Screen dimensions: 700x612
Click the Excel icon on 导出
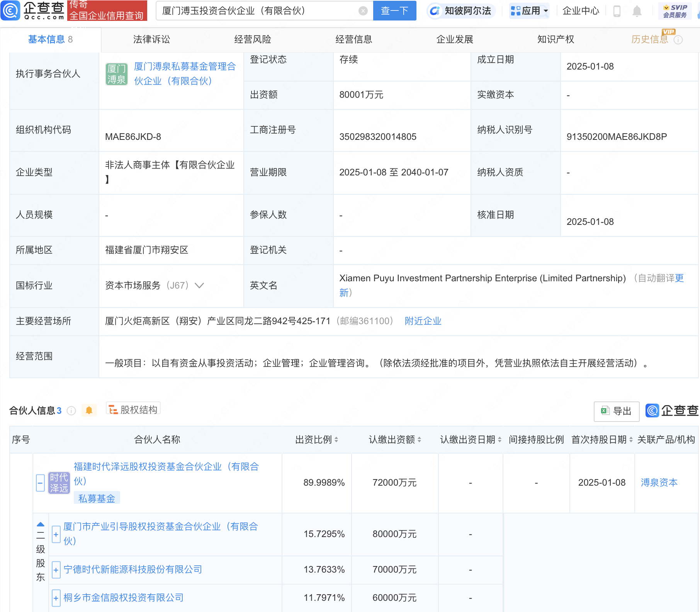click(x=605, y=411)
